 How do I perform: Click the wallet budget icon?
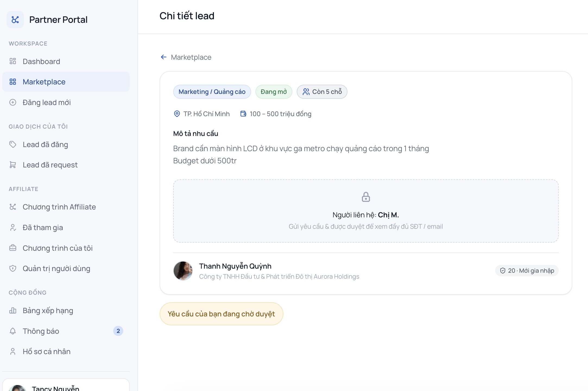243,114
